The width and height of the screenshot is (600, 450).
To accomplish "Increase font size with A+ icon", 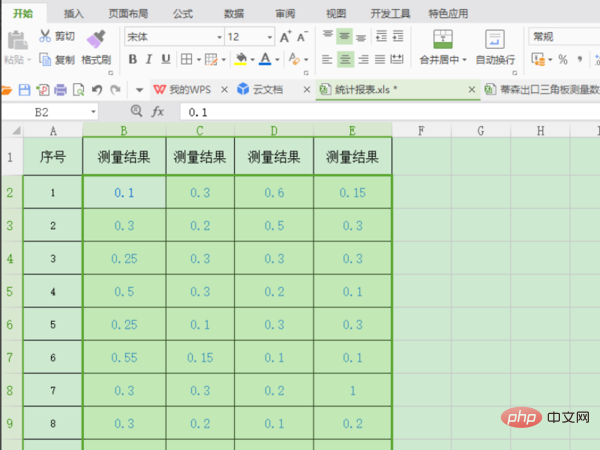I will [285, 37].
